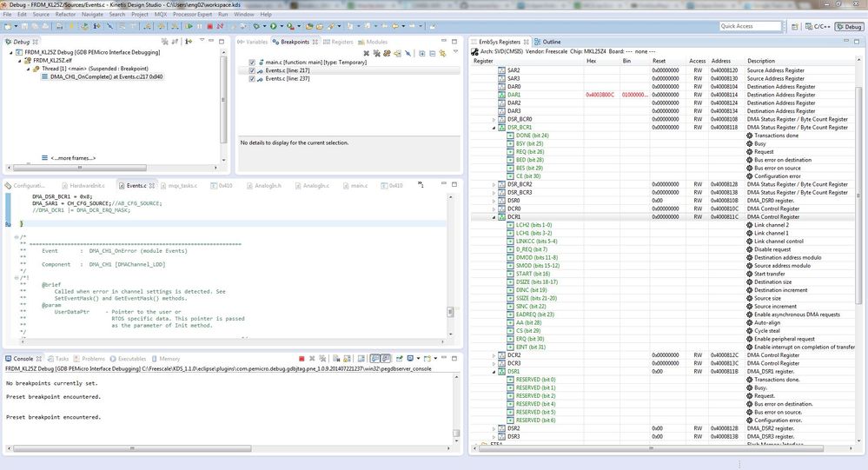The image size is (868, 470).
Task: Click New file icon in the main toolbar
Action: point(8,26)
